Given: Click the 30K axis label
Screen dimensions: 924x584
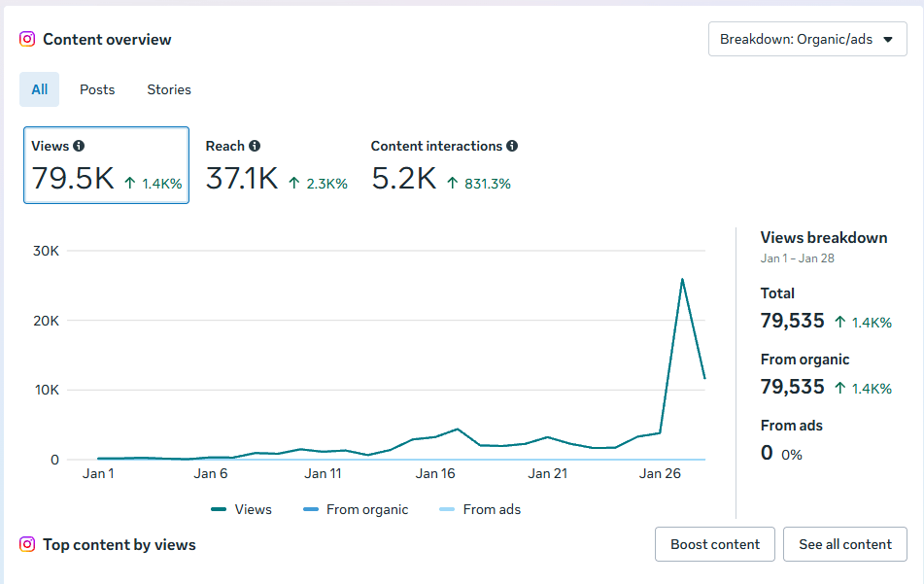Looking at the screenshot, I should (x=46, y=251).
